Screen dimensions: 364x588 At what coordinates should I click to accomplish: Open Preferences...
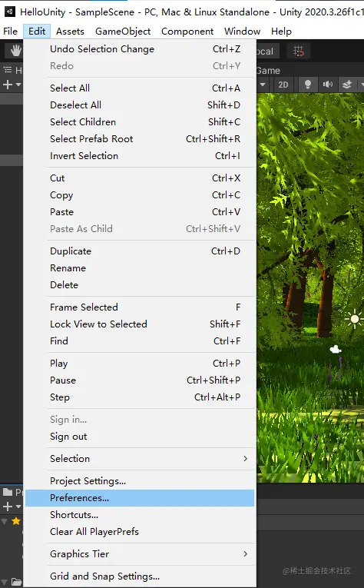140,497
